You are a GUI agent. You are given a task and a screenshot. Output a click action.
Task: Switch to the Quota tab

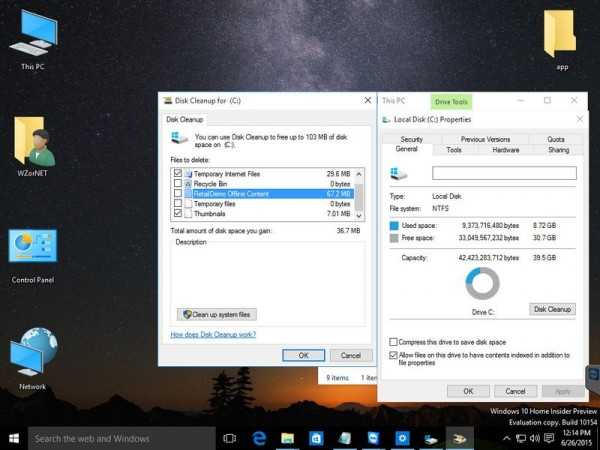[556, 139]
